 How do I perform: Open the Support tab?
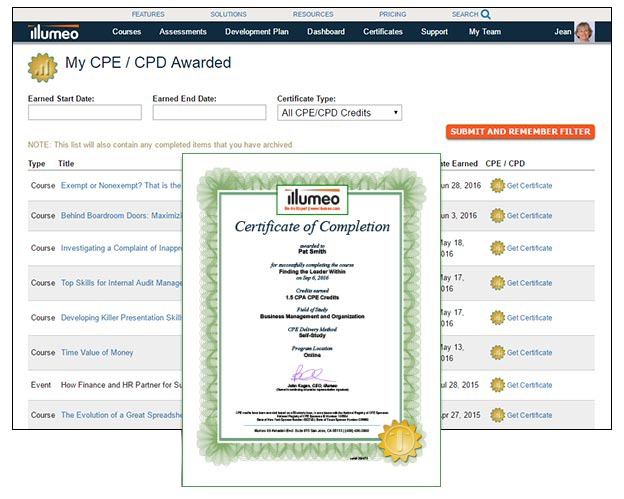coord(434,32)
